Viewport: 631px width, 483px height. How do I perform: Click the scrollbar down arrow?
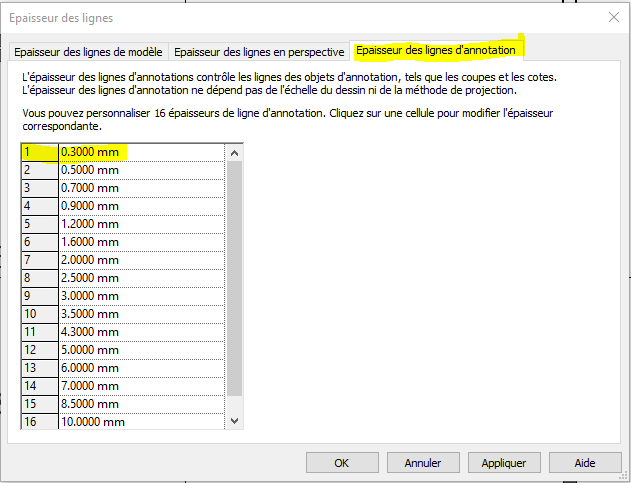click(x=235, y=421)
